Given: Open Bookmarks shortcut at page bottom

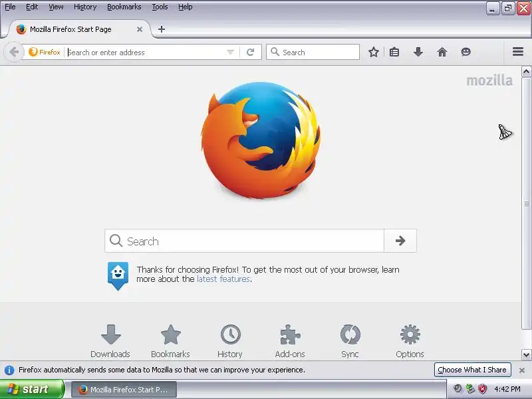Looking at the screenshot, I should point(170,341).
